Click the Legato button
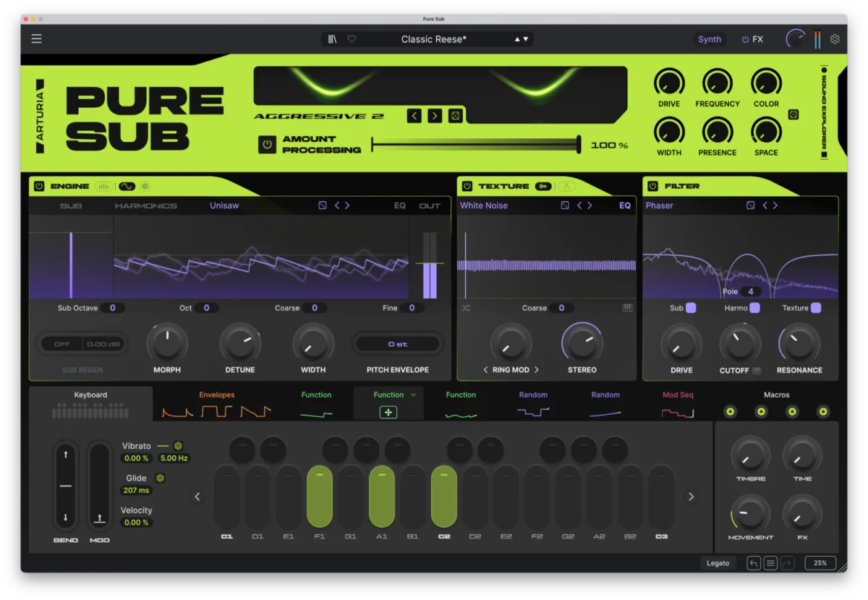 pos(718,563)
